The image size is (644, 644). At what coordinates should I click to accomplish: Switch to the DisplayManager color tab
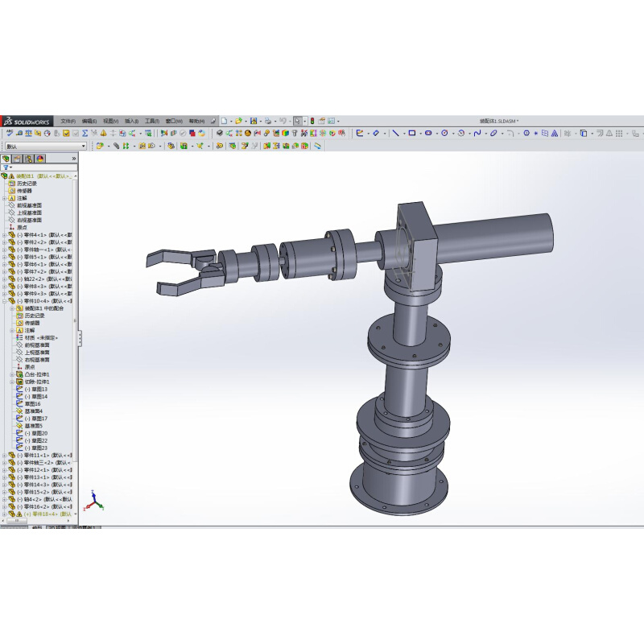40,159
